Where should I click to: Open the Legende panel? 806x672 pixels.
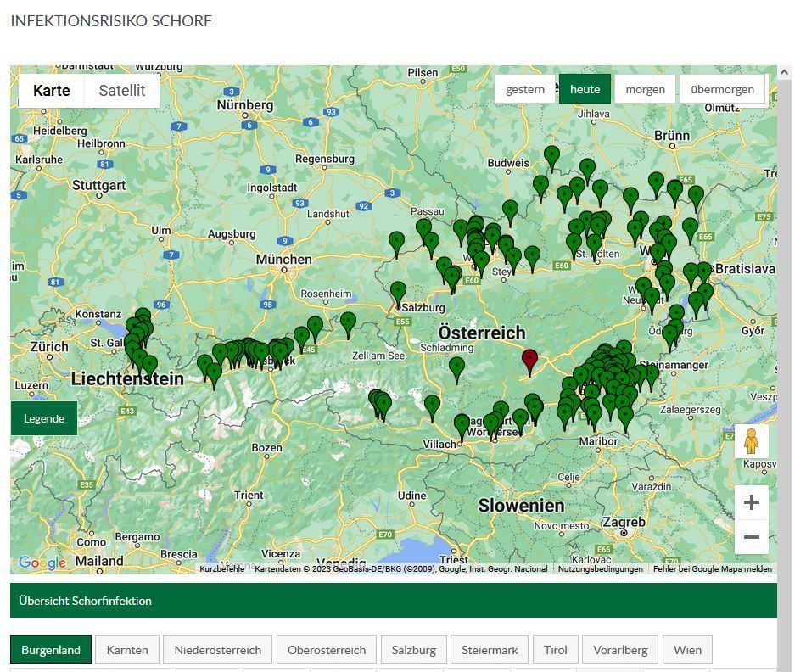coord(43,418)
